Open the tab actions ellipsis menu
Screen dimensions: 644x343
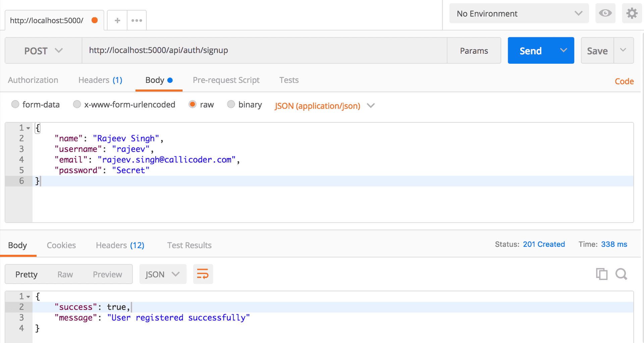137,20
